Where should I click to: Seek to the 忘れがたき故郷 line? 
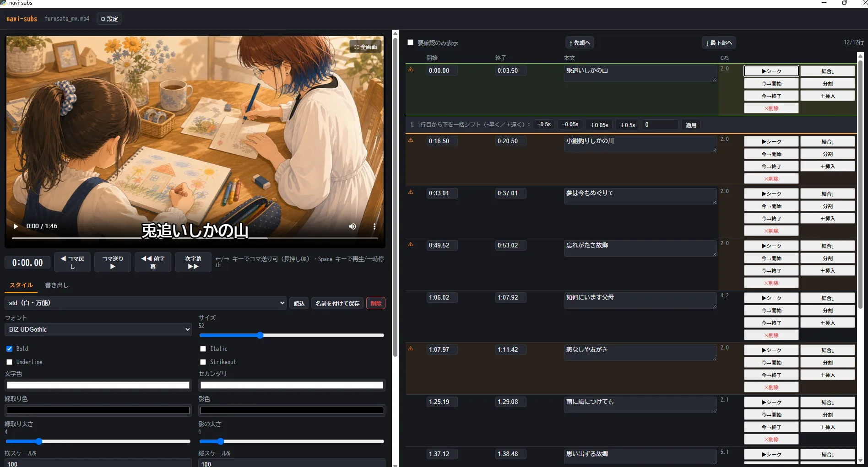771,246
